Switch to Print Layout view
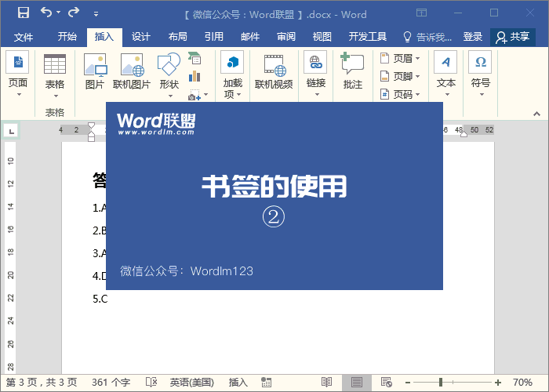The image size is (549, 392). click(x=357, y=383)
